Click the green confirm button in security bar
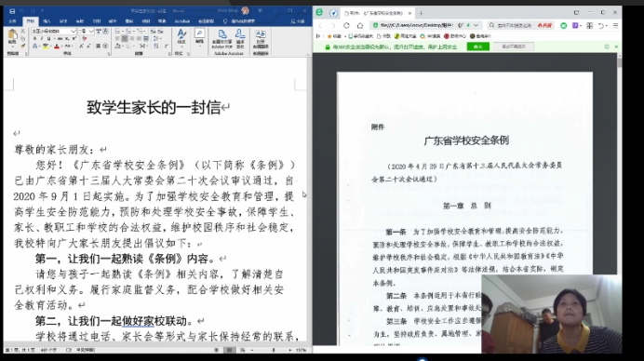The image size is (644, 361). (x=478, y=47)
